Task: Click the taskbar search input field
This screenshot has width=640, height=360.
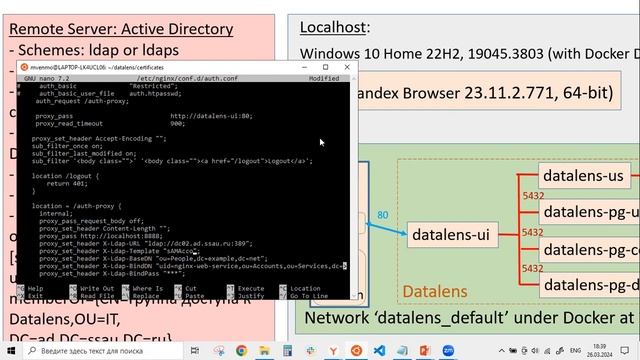Action: (x=103, y=351)
